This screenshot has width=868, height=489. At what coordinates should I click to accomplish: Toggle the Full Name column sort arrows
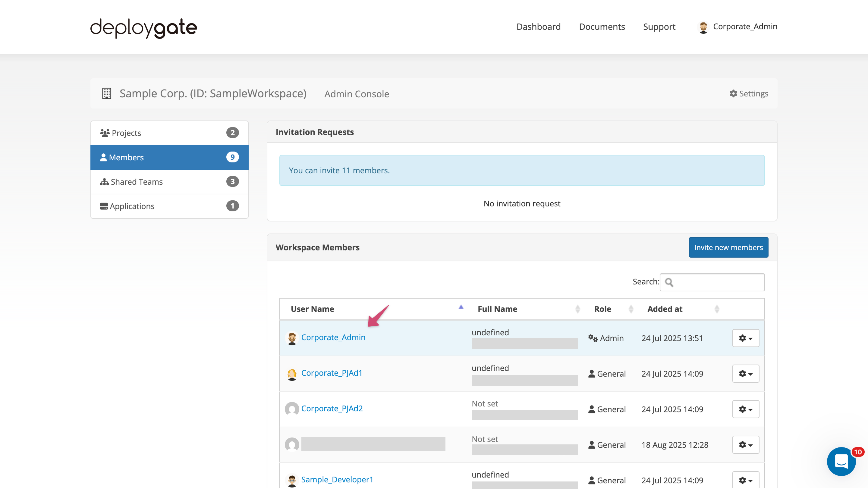pyautogui.click(x=577, y=309)
